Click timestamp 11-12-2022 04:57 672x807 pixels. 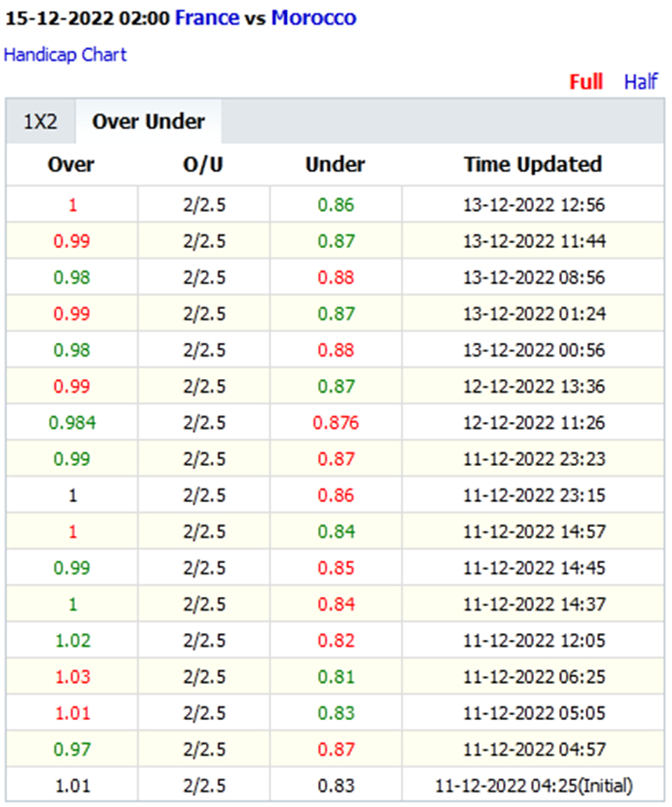[534, 749]
